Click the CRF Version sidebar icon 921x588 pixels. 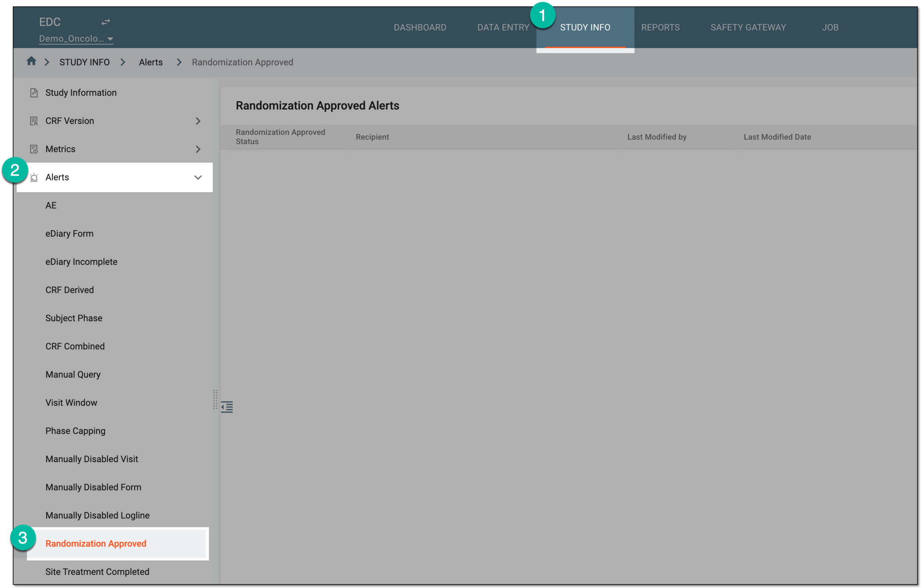pyautogui.click(x=34, y=121)
